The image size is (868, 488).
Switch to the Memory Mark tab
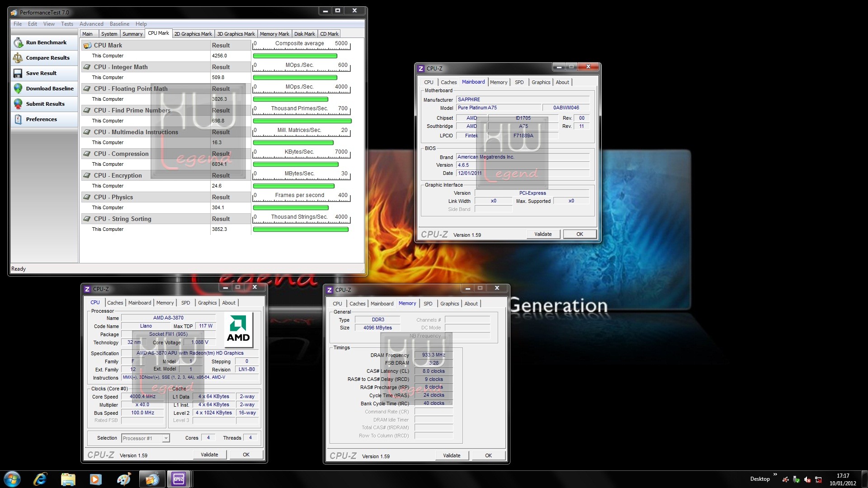pos(274,34)
